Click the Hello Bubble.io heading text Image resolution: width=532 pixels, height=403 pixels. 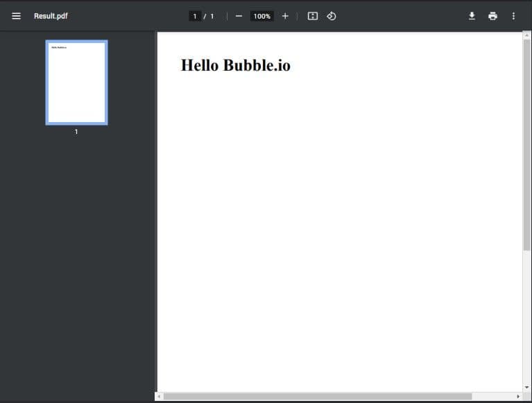(235, 65)
